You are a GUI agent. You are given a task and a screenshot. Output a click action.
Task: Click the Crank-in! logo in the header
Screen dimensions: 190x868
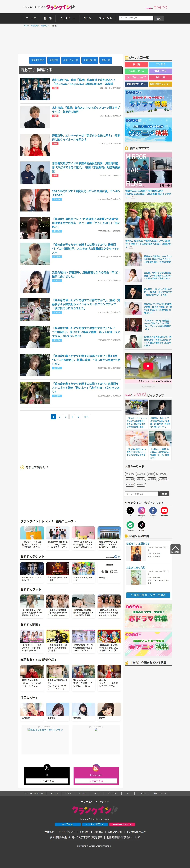coord(60,7)
